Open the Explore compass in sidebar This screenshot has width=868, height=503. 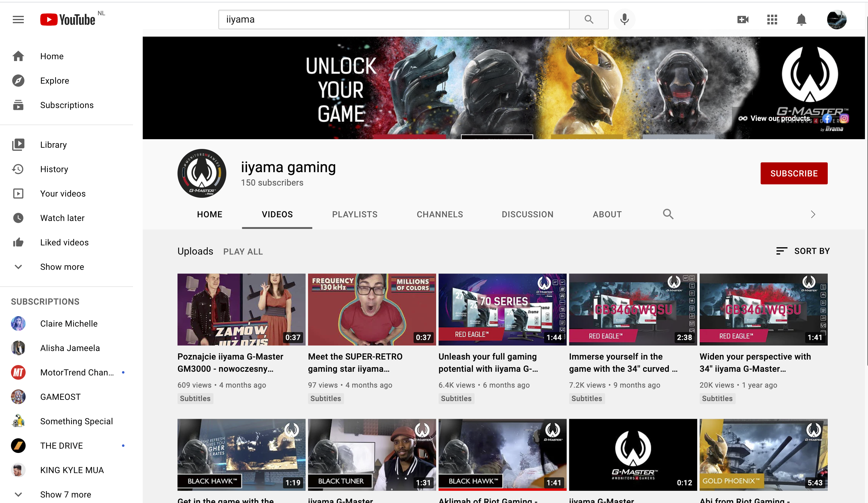(x=18, y=81)
